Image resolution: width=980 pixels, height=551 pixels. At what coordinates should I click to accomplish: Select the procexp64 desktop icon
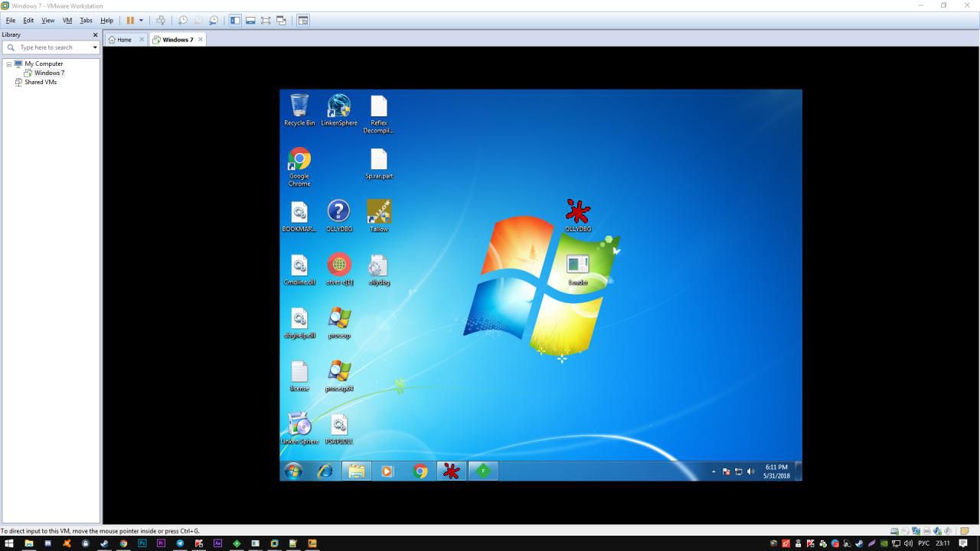(x=339, y=376)
